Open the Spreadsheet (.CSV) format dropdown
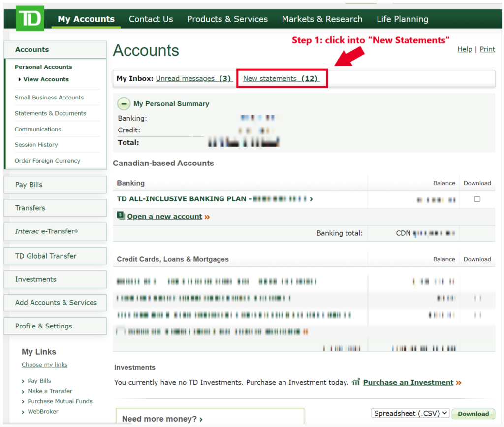Image resolution: width=504 pixels, height=427 pixels. pos(410,414)
